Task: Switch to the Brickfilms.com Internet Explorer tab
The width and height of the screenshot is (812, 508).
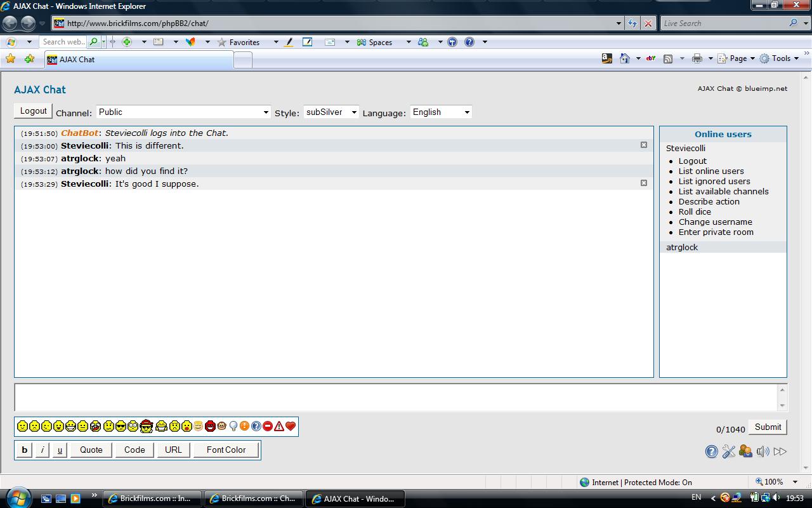Action: point(152,498)
